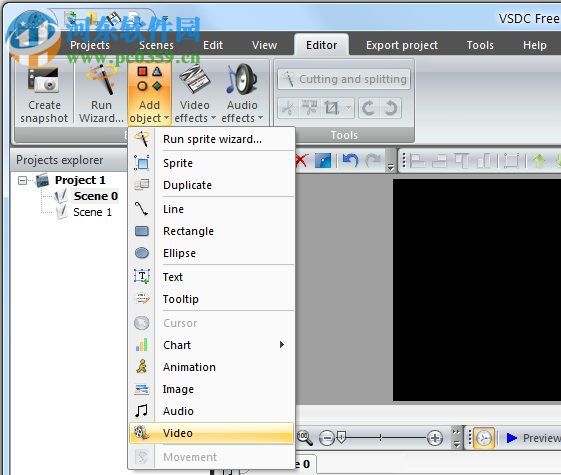Click the Sprite icon in the menu
This screenshot has height=475, width=561.
point(142,163)
